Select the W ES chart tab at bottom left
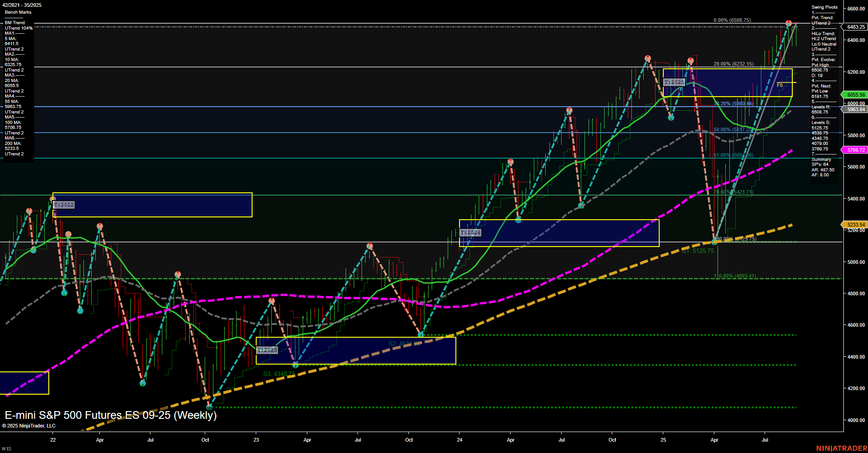This screenshot has width=868, height=453. (6, 448)
